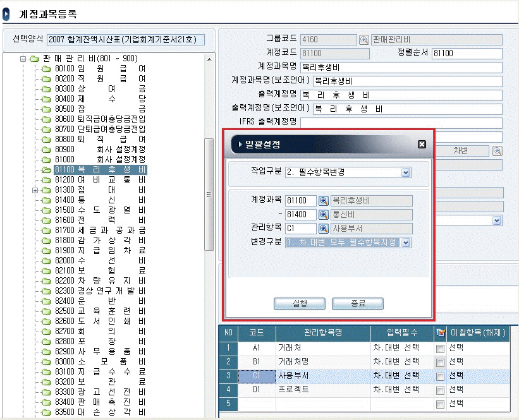Check 이월항목 checkbox for 프로젝트 row
519x420 pixels.
(x=441, y=390)
